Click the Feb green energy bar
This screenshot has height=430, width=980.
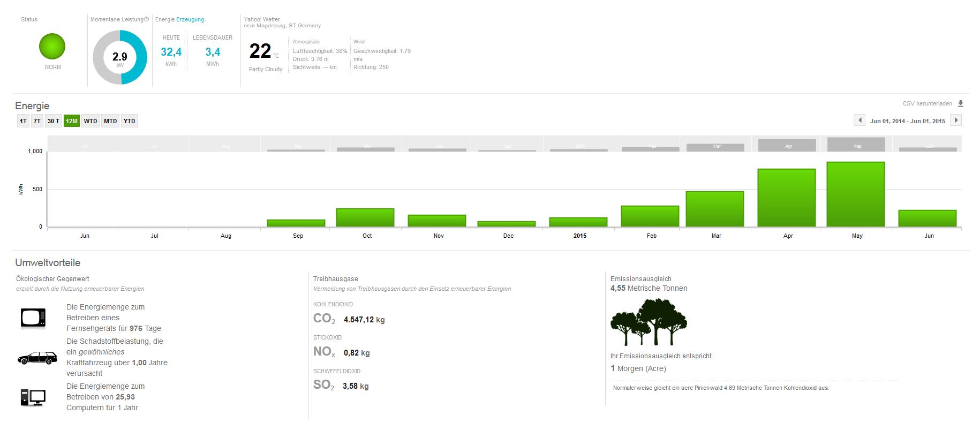(x=650, y=216)
